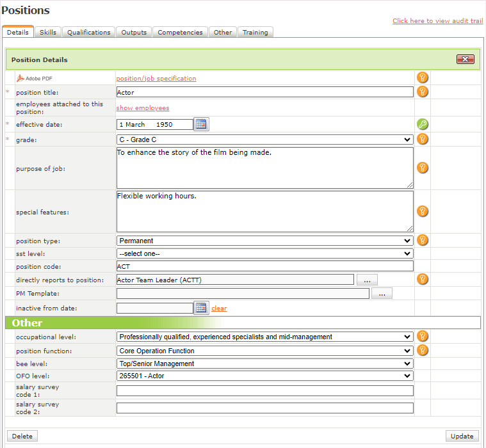
Task: Open the position type dropdown
Action: coord(264,241)
